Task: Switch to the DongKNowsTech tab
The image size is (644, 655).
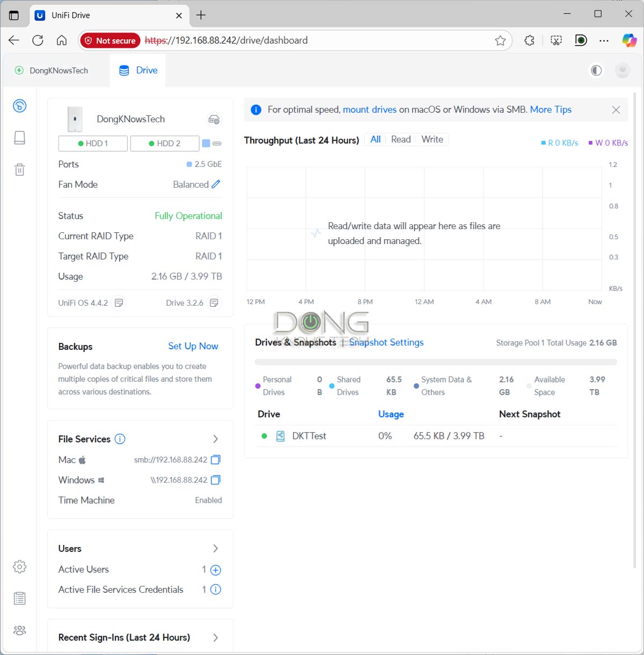Action: click(52, 70)
